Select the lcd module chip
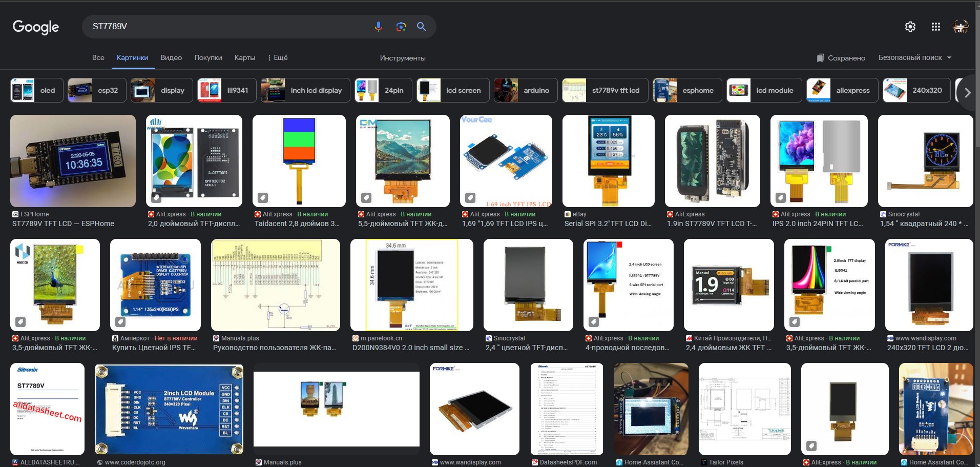Screen dimensions: 980x467 click(764, 90)
